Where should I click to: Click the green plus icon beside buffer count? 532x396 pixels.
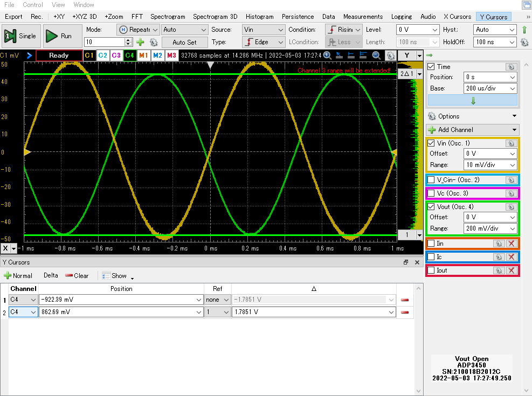[140, 42]
